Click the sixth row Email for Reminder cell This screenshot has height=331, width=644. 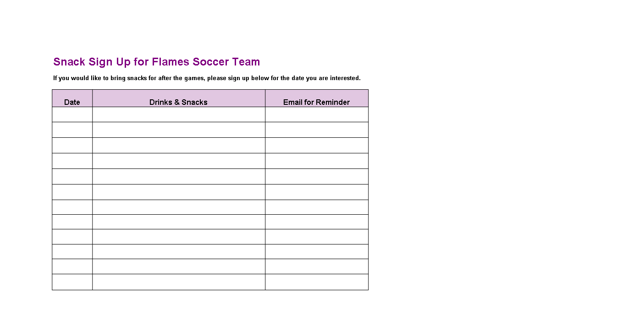(317, 192)
